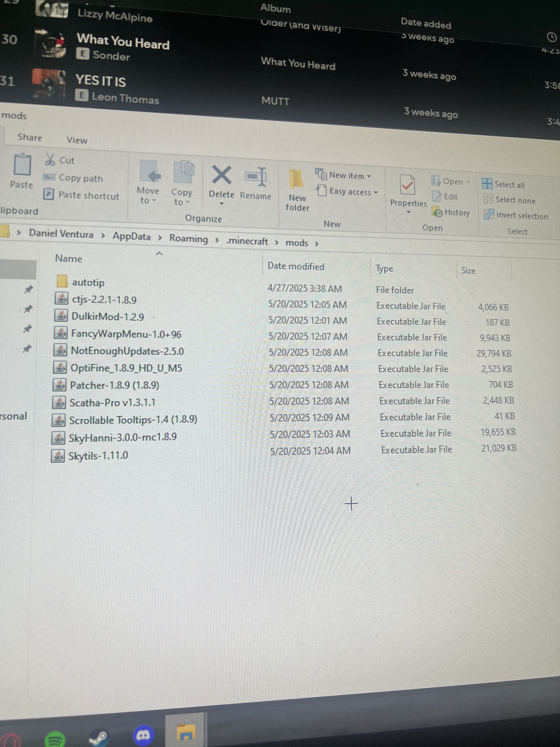
Task: Click What You Heard song title in Spotify
Action: (123, 42)
